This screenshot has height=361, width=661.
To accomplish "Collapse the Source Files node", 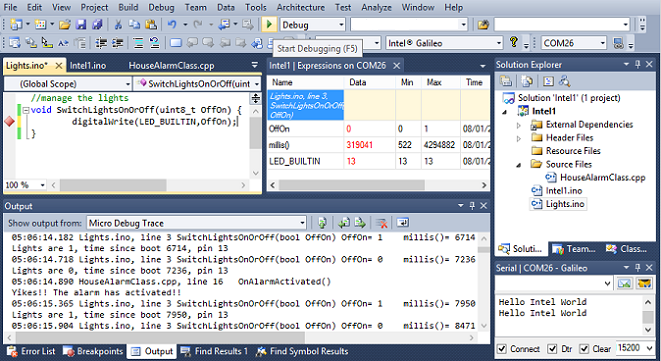I will (x=519, y=164).
